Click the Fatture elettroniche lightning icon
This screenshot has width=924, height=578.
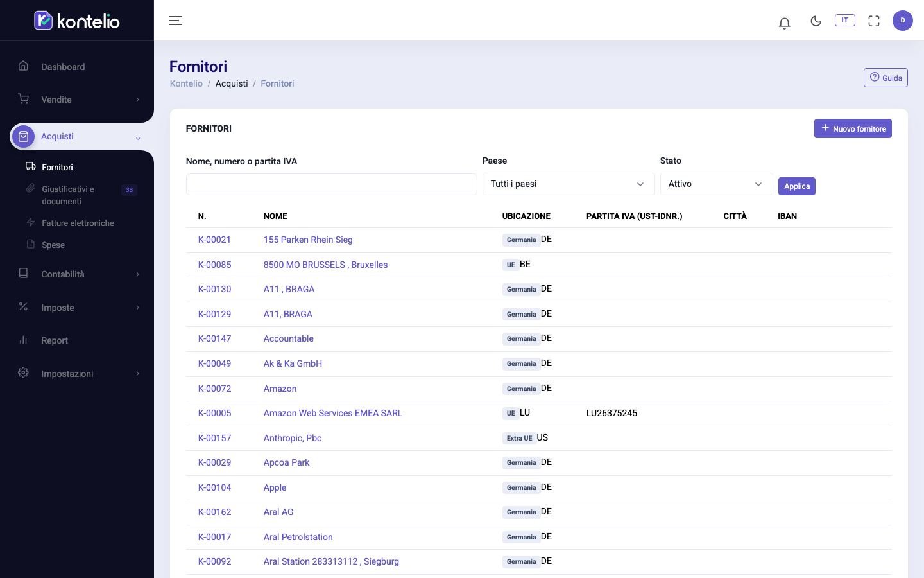click(30, 222)
